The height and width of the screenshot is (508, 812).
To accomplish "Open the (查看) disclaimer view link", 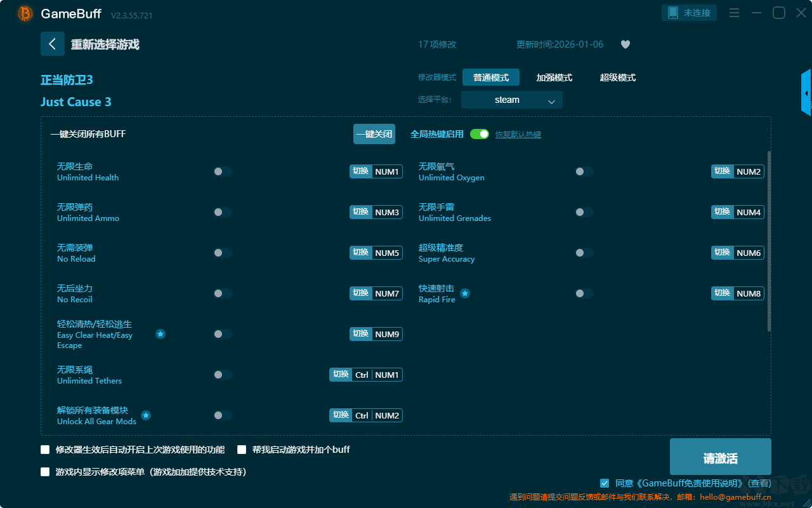I will pyautogui.click(x=758, y=484).
